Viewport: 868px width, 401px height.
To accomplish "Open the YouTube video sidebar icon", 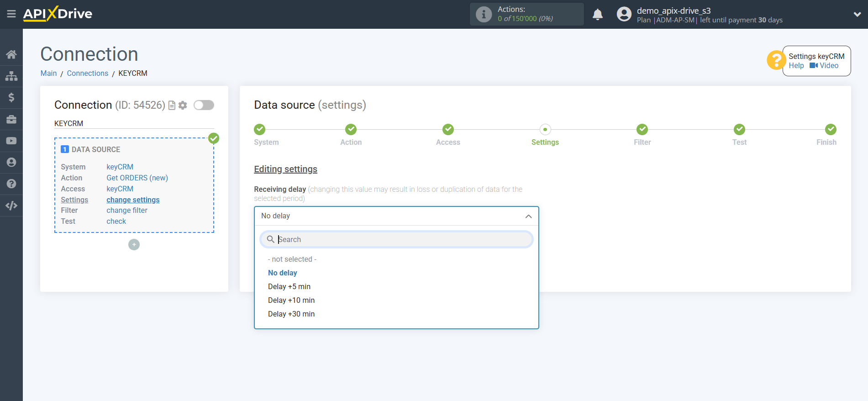I will point(11,141).
